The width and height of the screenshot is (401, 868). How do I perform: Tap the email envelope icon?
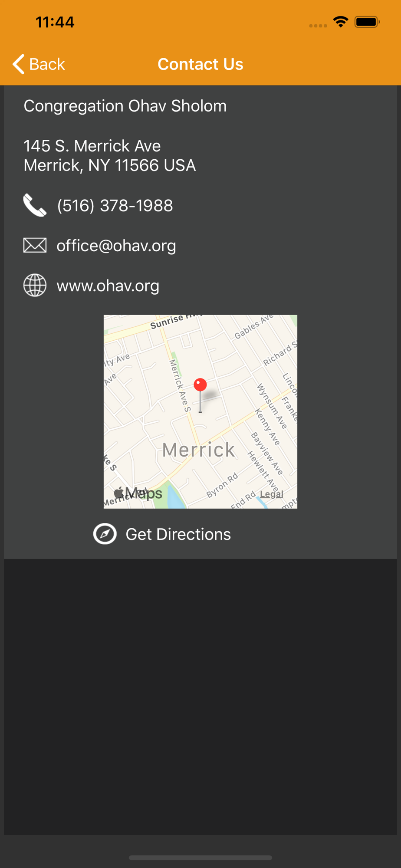(35, 246)
